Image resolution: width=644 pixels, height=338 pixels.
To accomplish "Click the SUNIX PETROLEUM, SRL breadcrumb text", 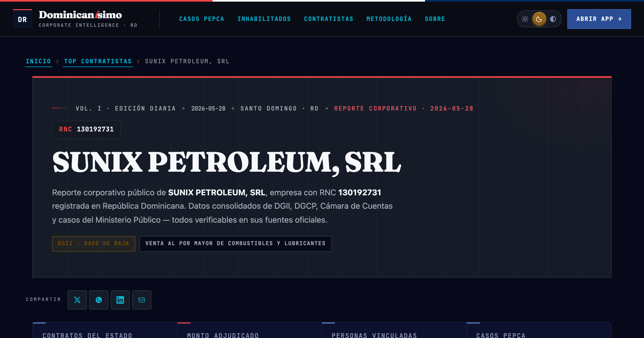I will (187, 61).
